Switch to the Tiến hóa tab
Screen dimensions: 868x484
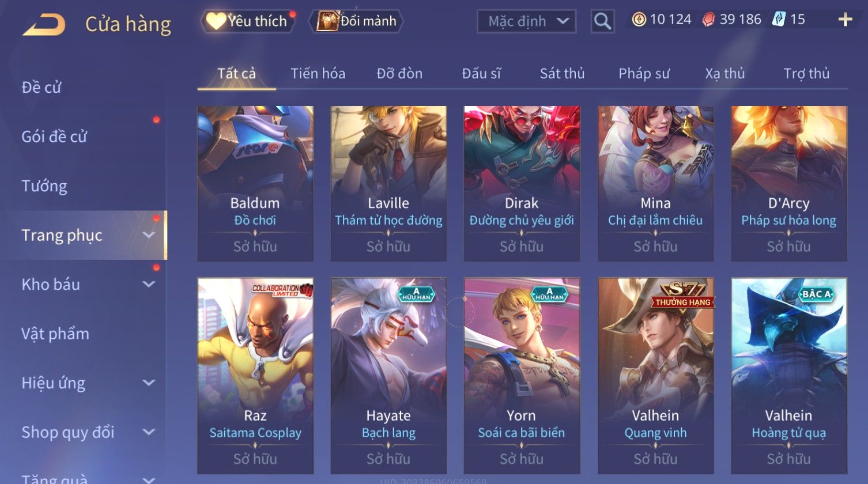click(x=318, y=74)
